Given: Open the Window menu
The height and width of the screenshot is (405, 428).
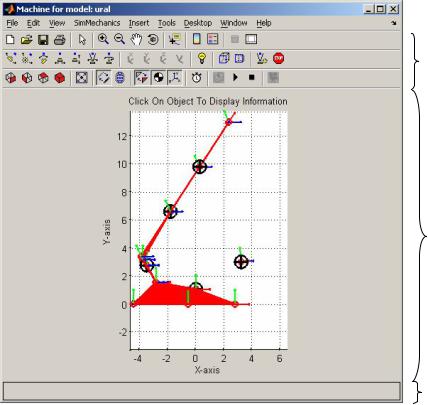Looking at the screenshot, I should tap(234, 23).
